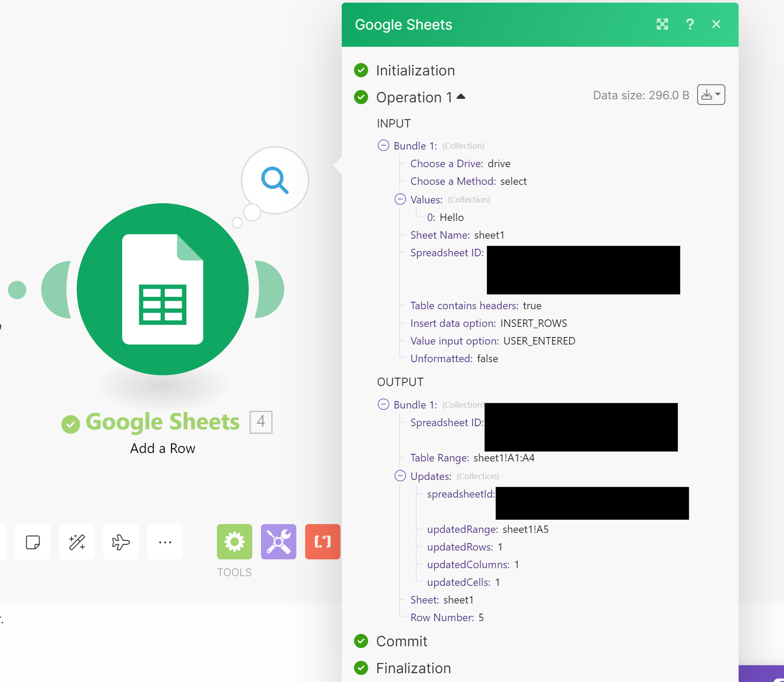This screenshot has height=682, width=784.
Task: Click the magic wand auto-align tool
Action: coord(77,542)
